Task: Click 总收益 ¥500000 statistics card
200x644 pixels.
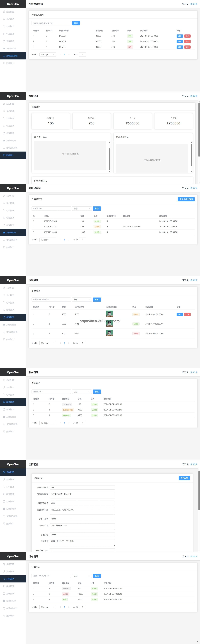Action: (132, 121)
